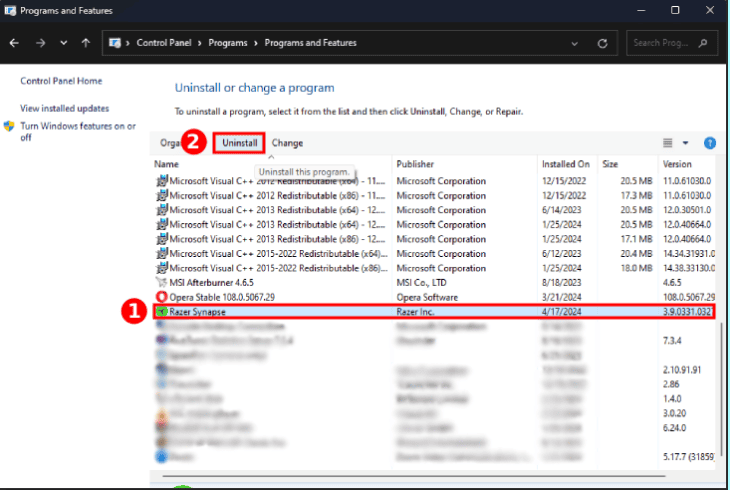Image resolution: width=730 pixels, height=490 pixels.
Task: Go back using the back arrow
Action: (14, 43)
